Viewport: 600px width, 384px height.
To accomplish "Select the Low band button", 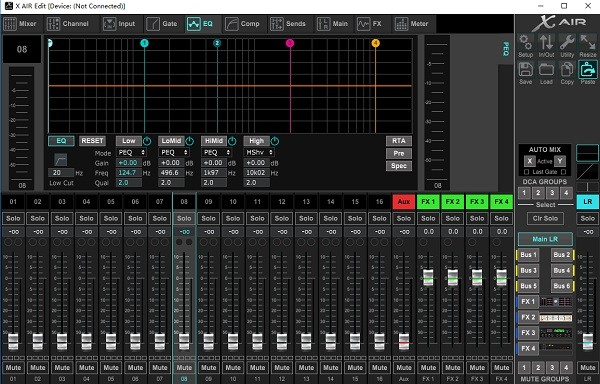I will pos(129,141).
